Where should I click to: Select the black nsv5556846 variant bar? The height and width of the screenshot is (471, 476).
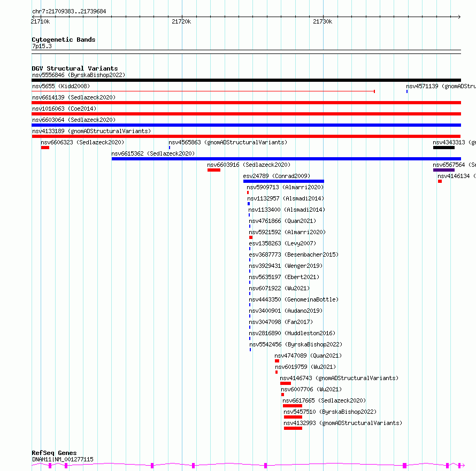click(x=246, y=80)
